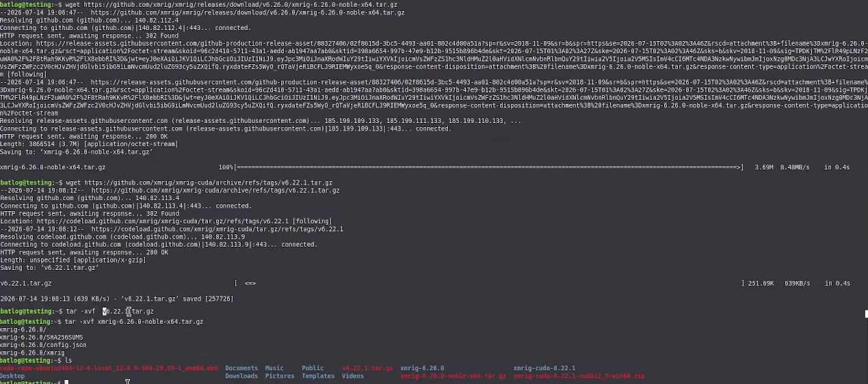Click blue 'xmrig-6.26.0' directory in ls output
Viewport: 868px width, 384px height.
[x=422, y=368]
